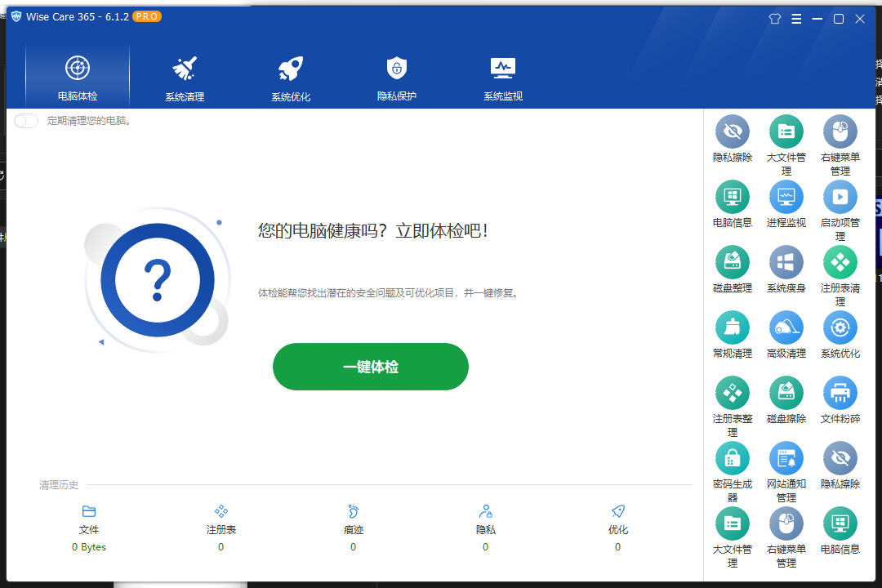
Task: Open the 隐私擦除 (Privacy Eraser) tool
Action: [733, 131]
